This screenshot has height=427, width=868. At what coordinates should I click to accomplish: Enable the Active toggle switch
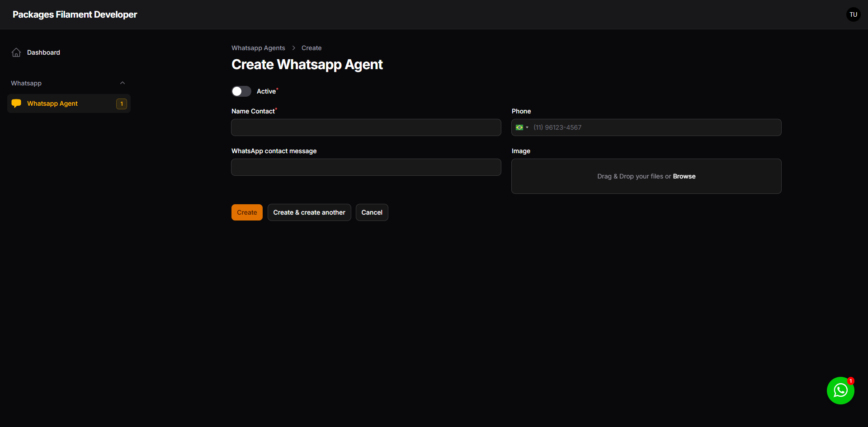tap(241, 91)
